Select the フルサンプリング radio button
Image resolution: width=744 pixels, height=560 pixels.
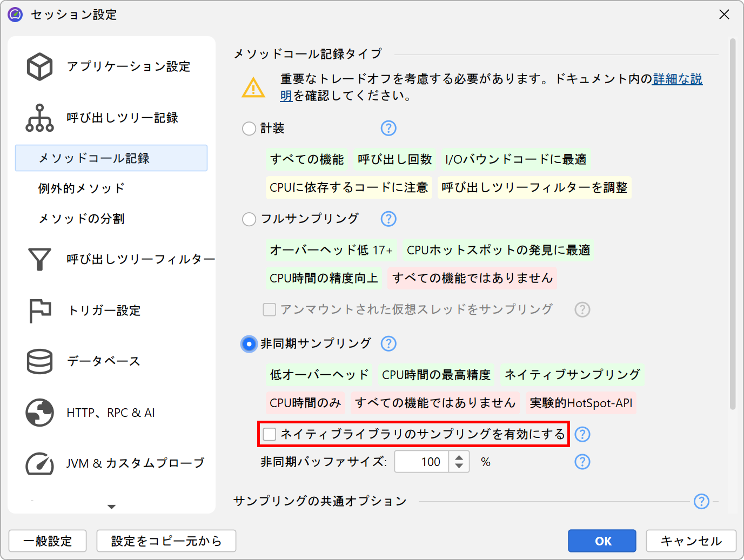tap(249, 219)
